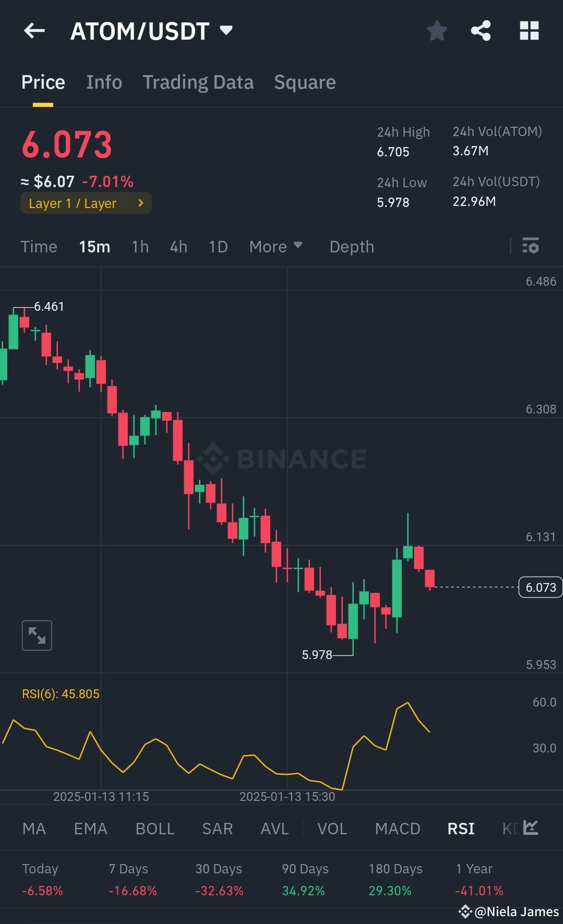563x924 pixels.
Task: Open indicator settings icon after RSI
Action: pos(531,828)
